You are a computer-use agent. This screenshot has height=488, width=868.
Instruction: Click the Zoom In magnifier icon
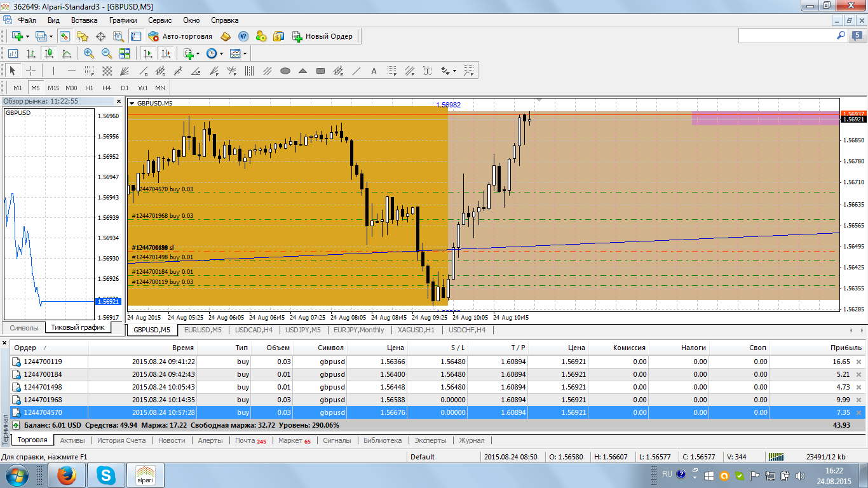(x=89, y=54)
